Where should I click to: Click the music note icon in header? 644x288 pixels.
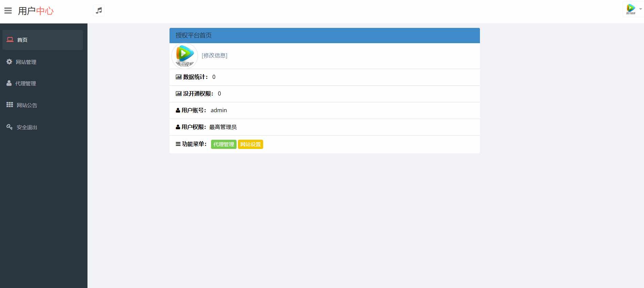point(99,11)
